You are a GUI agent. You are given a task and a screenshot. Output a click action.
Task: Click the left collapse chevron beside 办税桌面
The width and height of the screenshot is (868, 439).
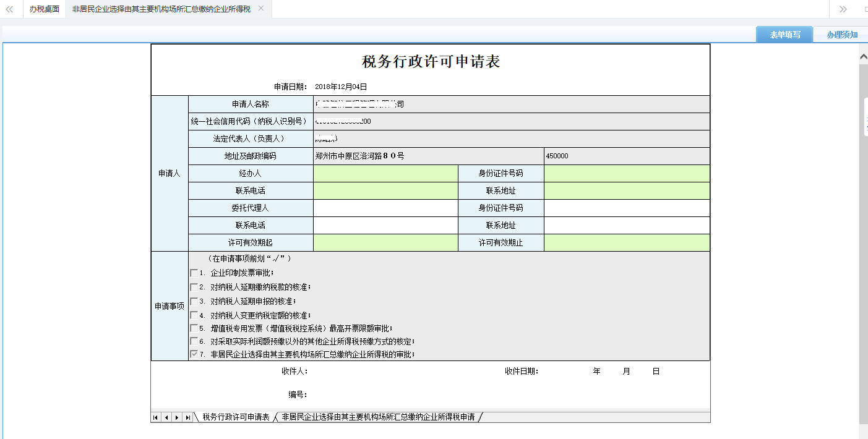coord(8,9)
